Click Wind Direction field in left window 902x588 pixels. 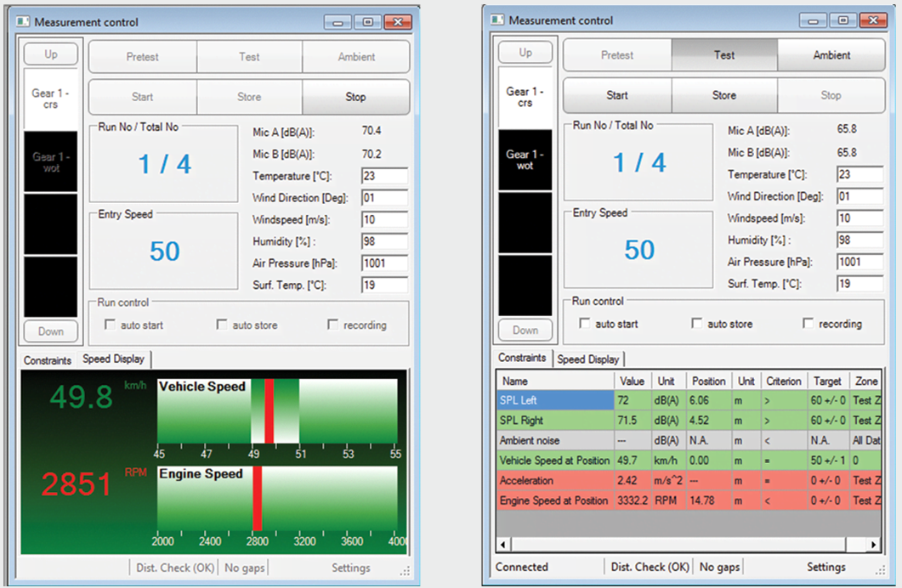pyautogui.click(x=385, y=198)
